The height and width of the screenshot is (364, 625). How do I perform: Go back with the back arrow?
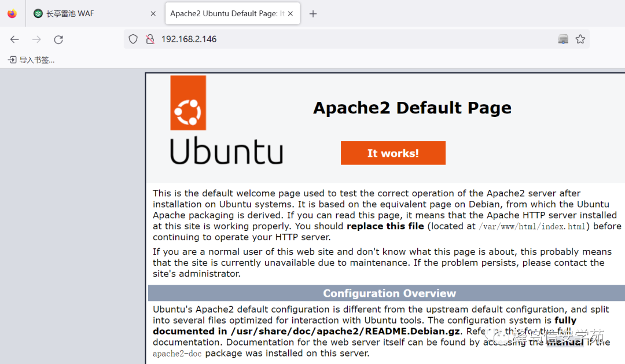(14, 39)
